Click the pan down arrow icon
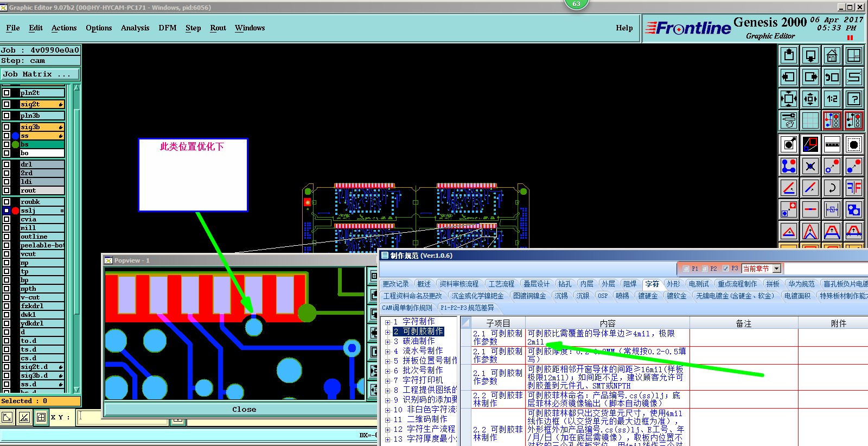Image resolution: width=868 pixels, height=446 pixels. [x=810, y=55]
